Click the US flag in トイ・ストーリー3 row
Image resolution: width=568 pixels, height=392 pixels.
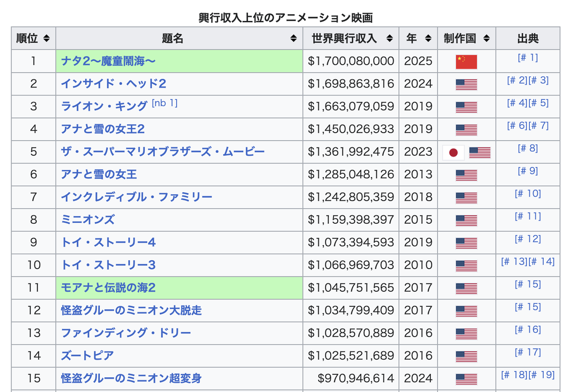point(466,265)
